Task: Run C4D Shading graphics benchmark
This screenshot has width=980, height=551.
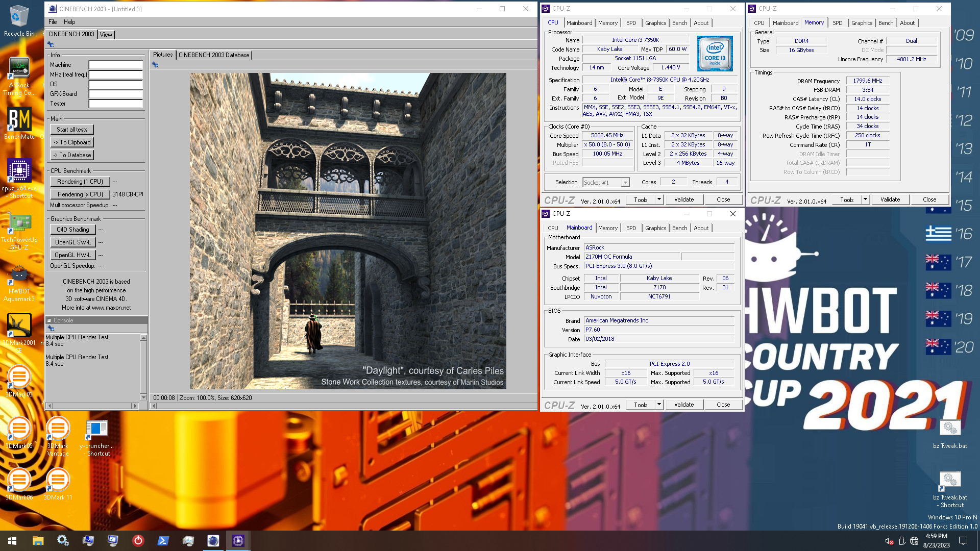Action: pos(73,230)
